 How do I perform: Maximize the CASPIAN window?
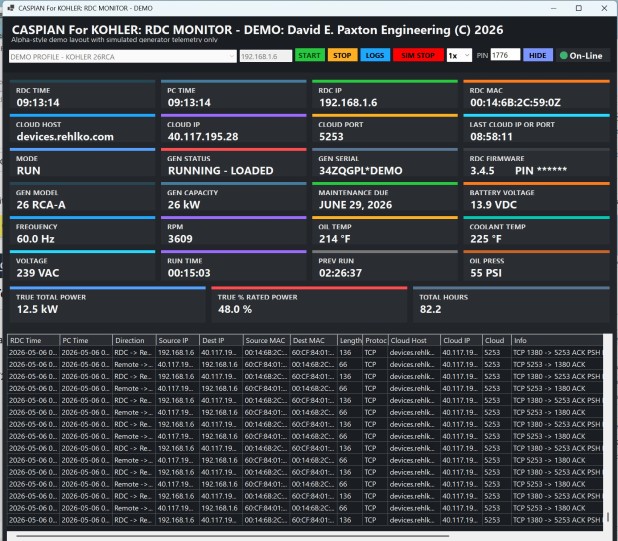pos(579,8)
